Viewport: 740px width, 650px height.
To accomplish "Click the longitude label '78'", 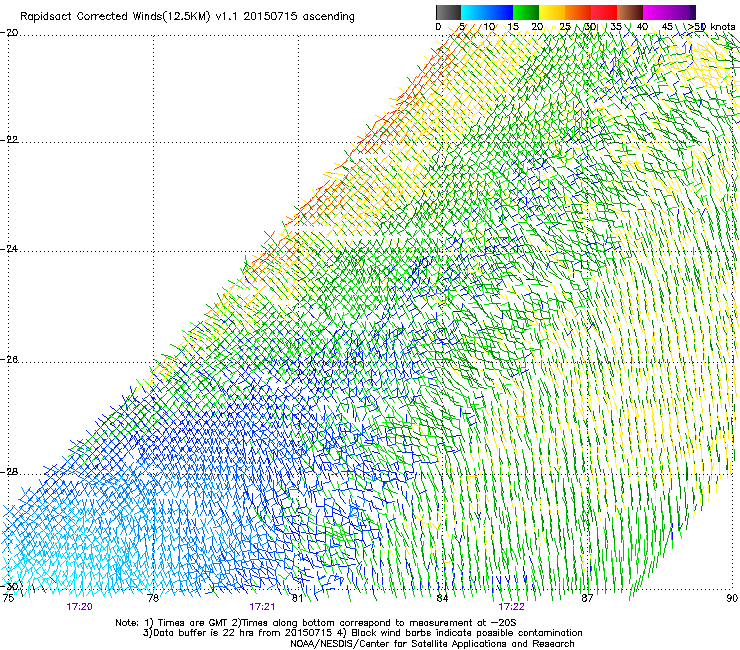I will click(x=153, y=598).
